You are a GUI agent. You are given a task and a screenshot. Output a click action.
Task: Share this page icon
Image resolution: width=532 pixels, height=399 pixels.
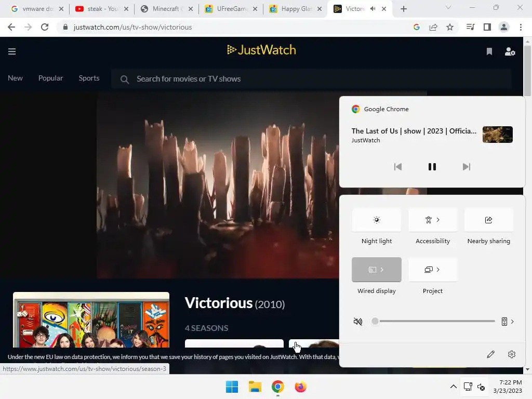coord(433,27)
